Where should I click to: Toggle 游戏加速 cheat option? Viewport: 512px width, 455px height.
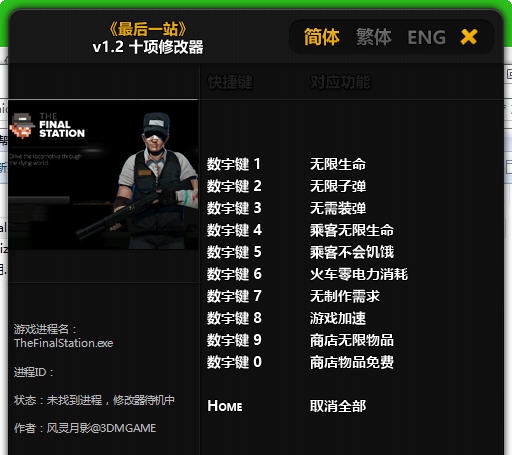click(x=338, y=318)
